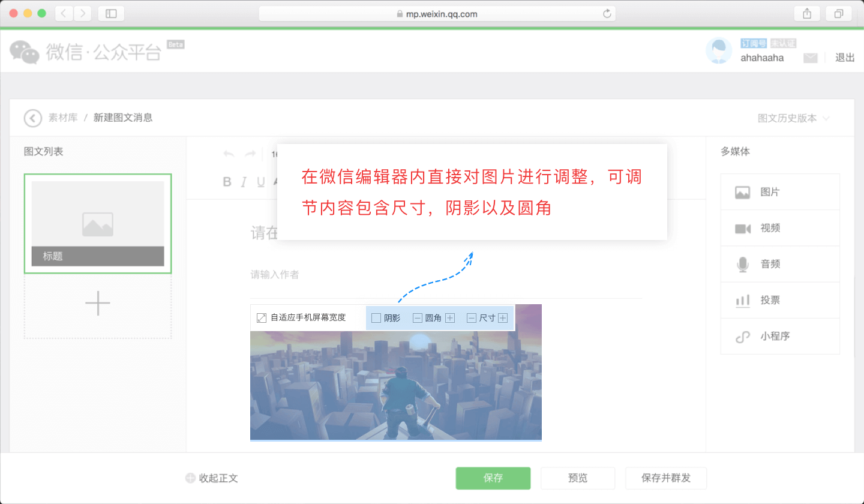Click the undo arrow in editor toolbar
This screenshot has height=504, width=864.
tap(229, 154)
